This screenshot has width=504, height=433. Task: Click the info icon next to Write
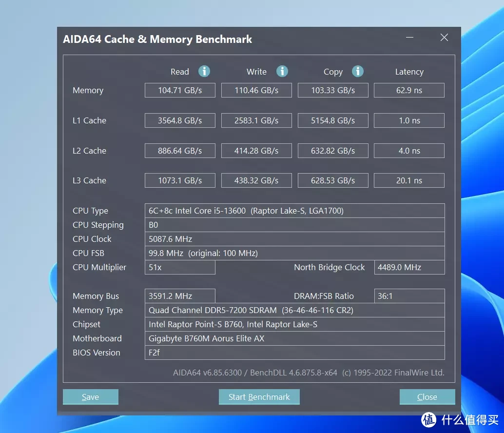click(x=282, y=71)
